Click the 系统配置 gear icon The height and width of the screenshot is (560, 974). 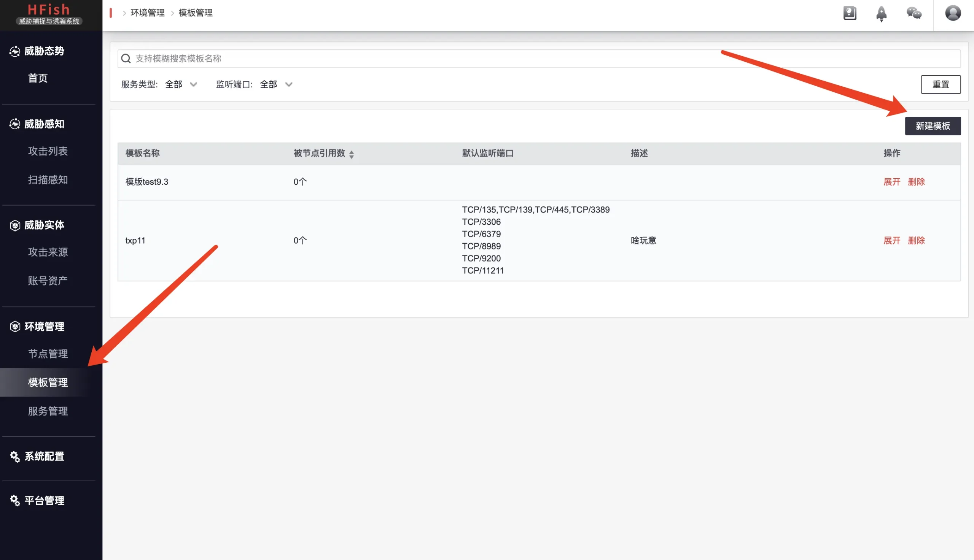(x=14, y=457)
